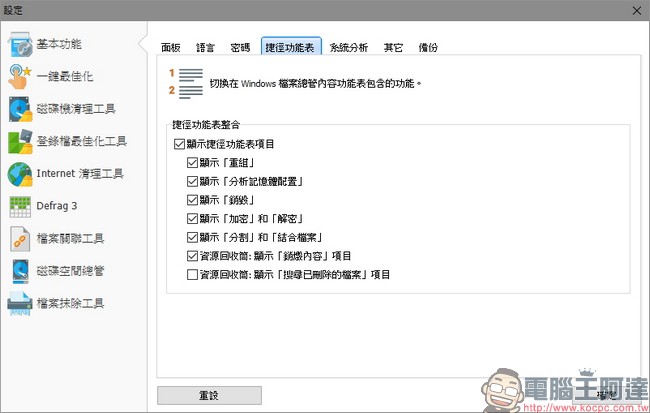Select the 檔案抹除工具 shredder icon
This screenshot has height=413, width=650.
point(20,302)
